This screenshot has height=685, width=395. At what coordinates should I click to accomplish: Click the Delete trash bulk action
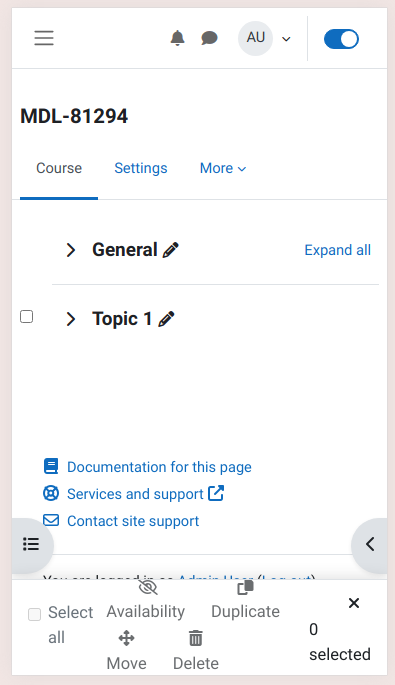[x=196, y=639]
